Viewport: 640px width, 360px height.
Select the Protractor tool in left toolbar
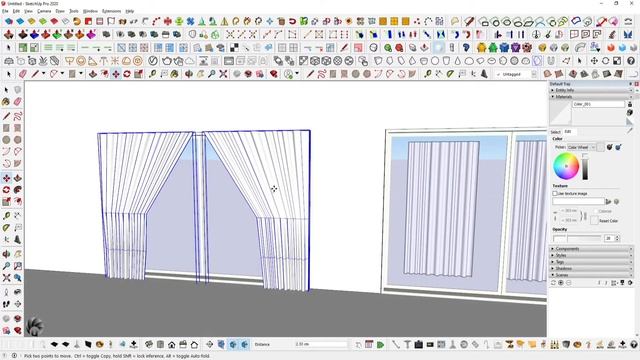tap(6, 227)
